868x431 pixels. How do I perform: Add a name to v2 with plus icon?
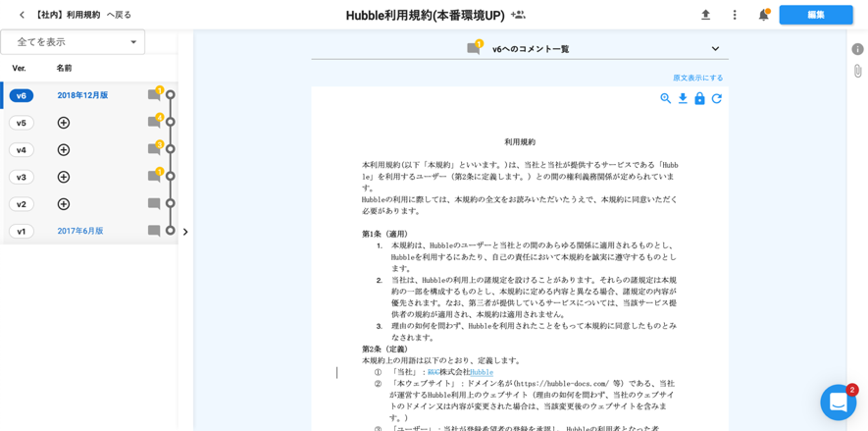click(x=64, y=204)
